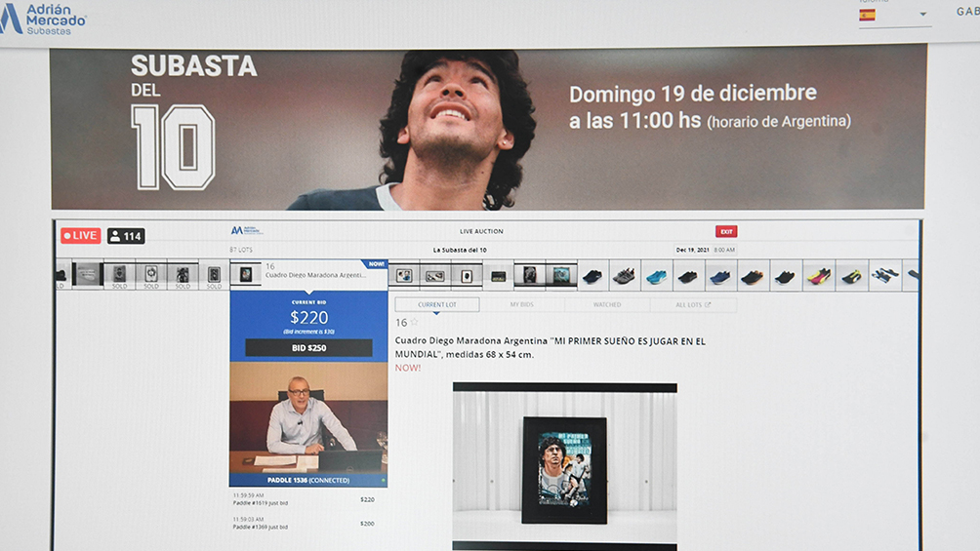Click the small Adrián Mercado logo in auction header
The width and height of the screenshot is (980, 551).
coord(247,231)
